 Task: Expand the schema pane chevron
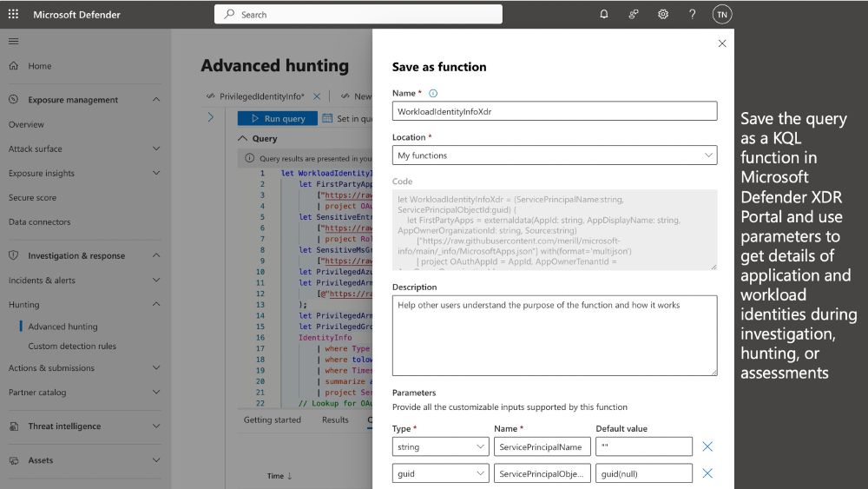pos(210,117)
